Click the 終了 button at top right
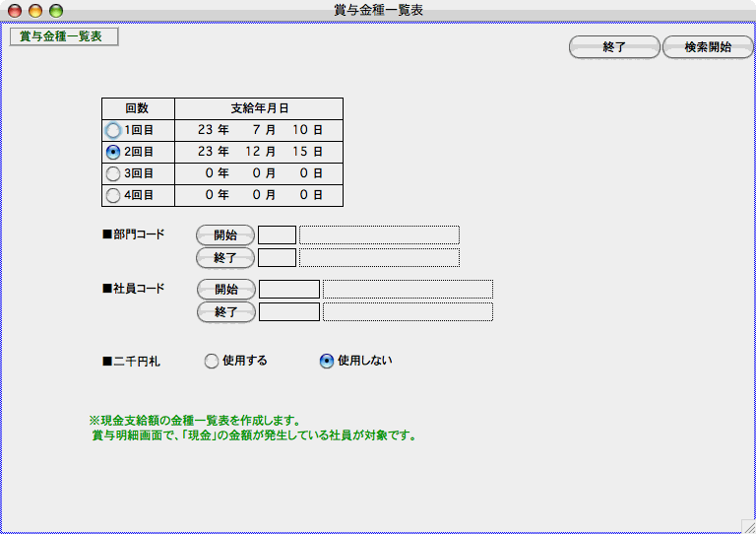 pyautogui.click(x=613, y=47)
